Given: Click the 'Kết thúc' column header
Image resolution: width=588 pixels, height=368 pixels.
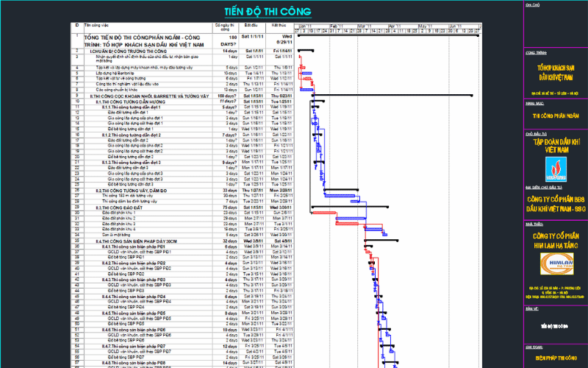Looking at the screenshot, I should click(279, 25).
